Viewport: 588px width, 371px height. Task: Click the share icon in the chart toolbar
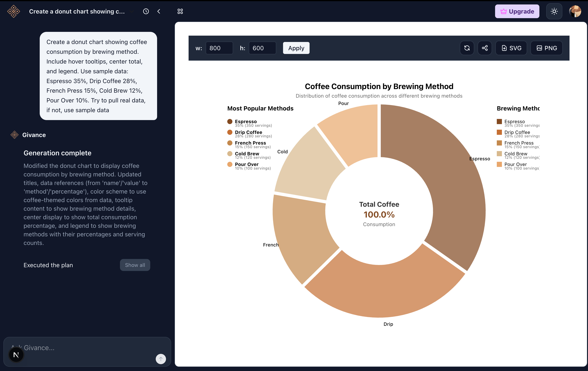(485, 48)
